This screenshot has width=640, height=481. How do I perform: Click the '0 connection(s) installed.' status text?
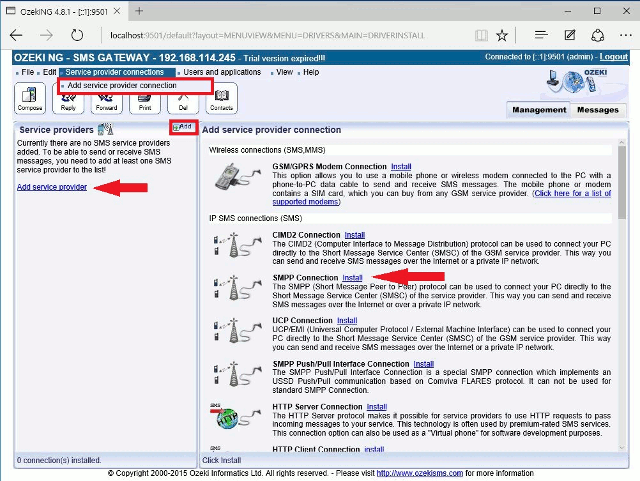[x=59, y=460]
